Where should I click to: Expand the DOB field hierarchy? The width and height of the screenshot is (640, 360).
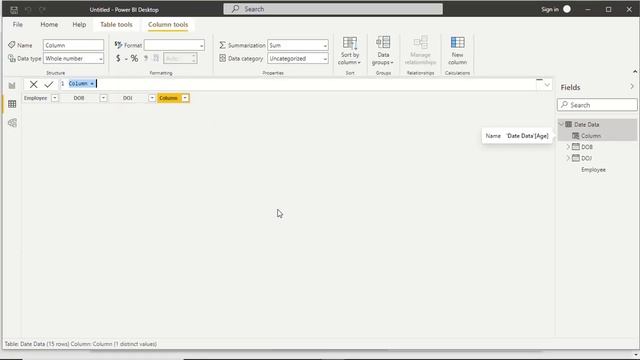[x=568, y=147]
